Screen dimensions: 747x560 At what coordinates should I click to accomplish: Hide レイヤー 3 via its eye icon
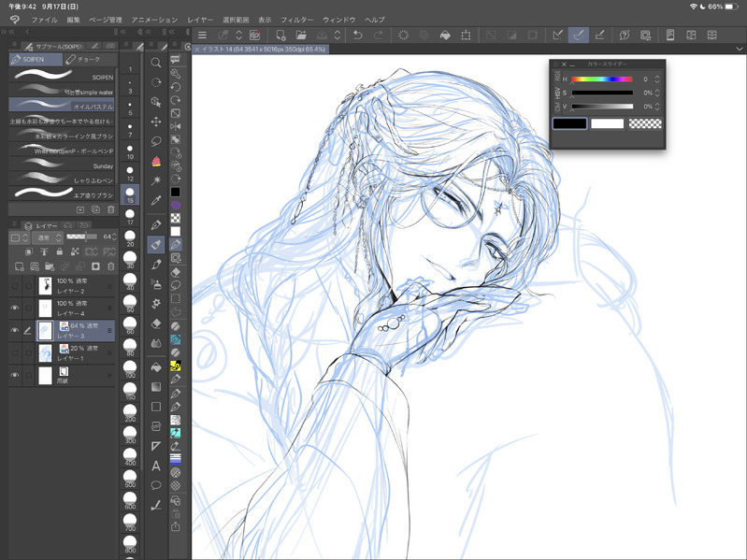15,330
